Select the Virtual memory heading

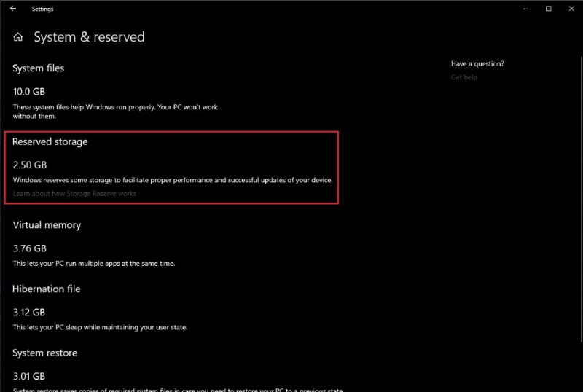coord(47,225)
